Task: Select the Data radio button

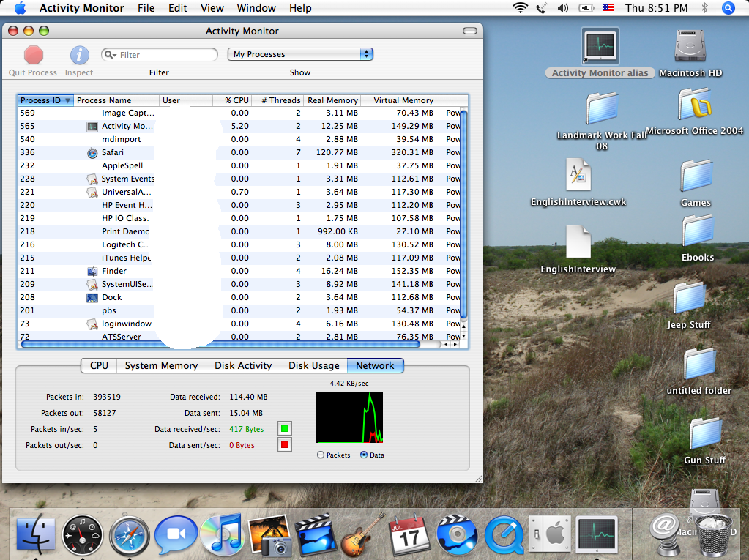Action: [x=364, y=455]
